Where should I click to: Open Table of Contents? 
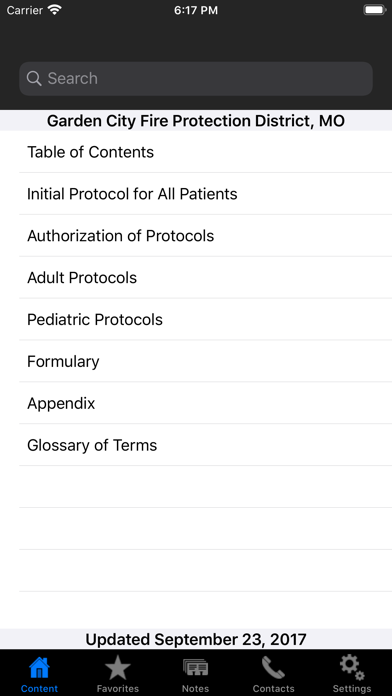tap(206, 152)
